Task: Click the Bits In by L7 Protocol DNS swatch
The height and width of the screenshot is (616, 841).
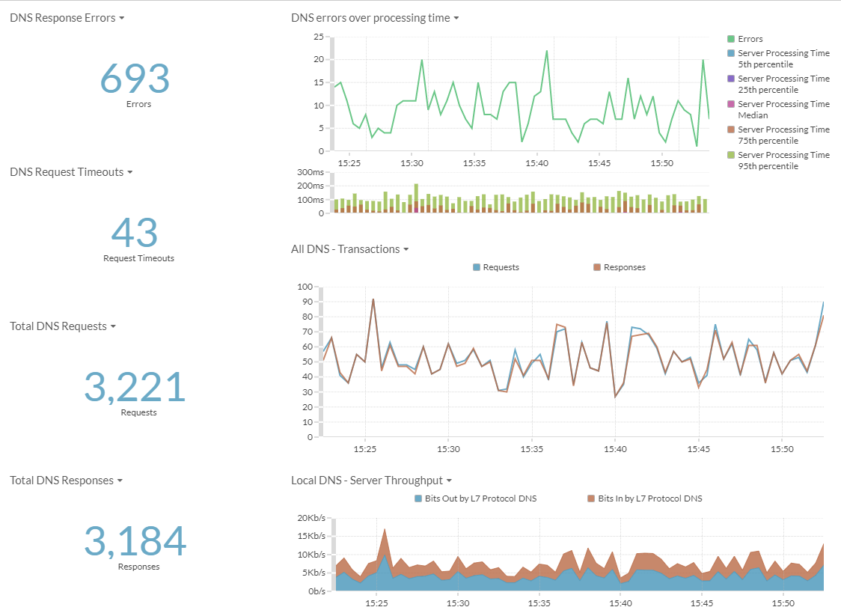Action: 591,498
